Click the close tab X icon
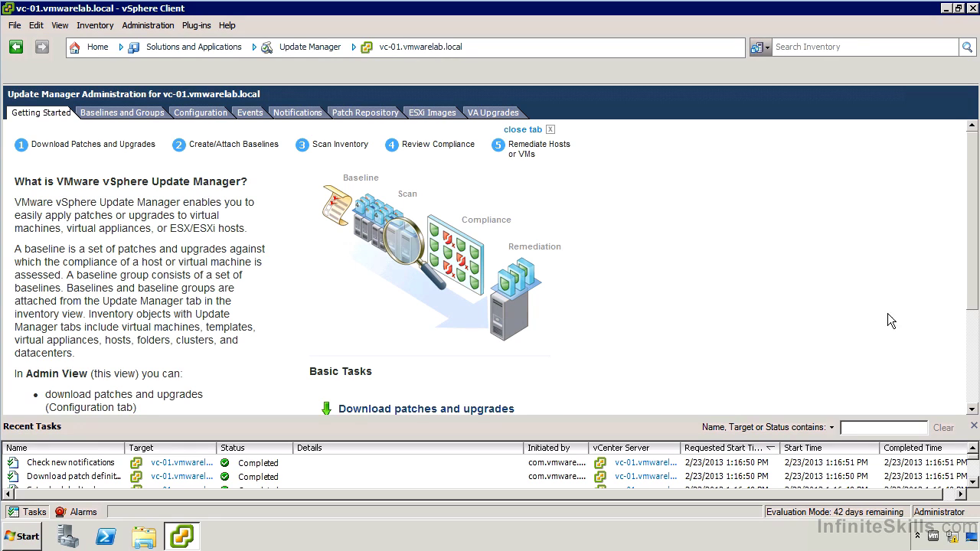 pos(550,129)
